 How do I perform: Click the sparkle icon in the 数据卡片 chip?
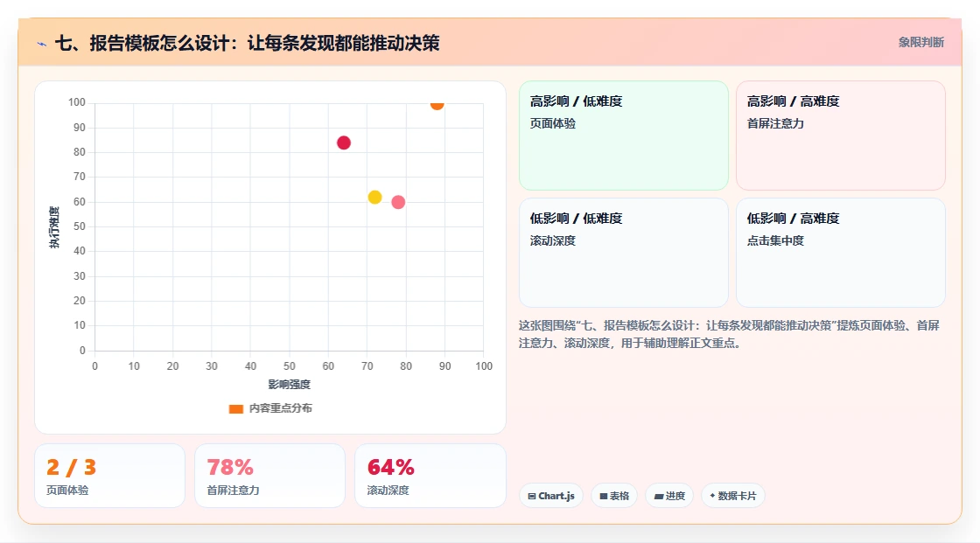(712, 496)
